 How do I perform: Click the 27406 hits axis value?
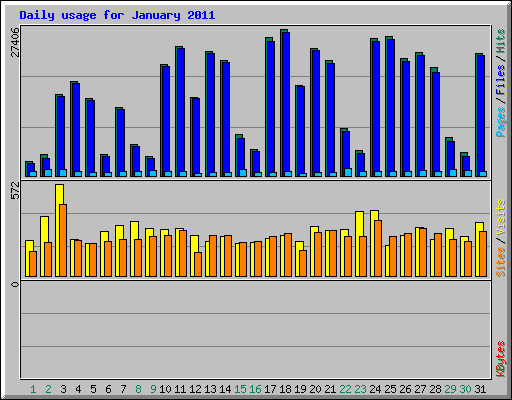click(15, 42)
